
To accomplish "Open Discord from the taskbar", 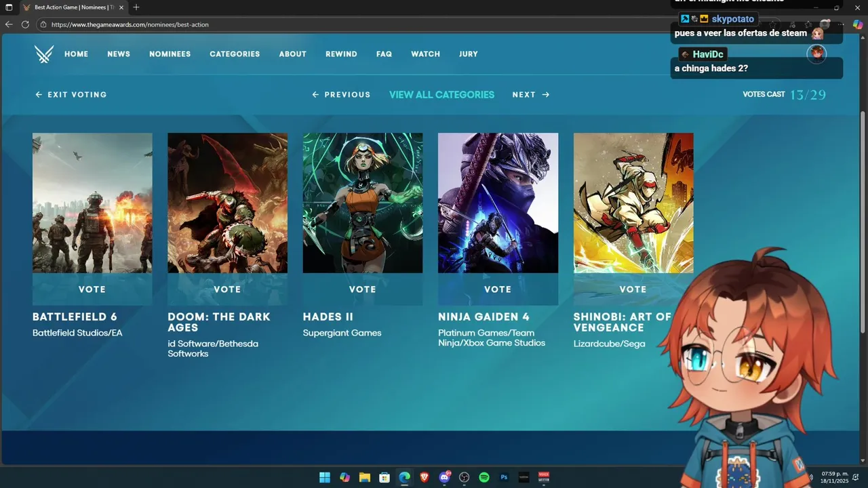I will coord(444,477).
